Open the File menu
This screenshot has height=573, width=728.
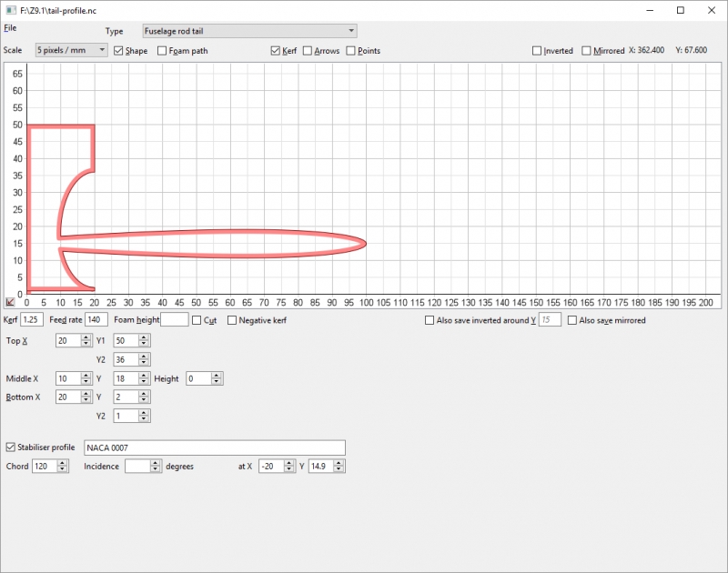pyautogui.click(x=10, y=28)
